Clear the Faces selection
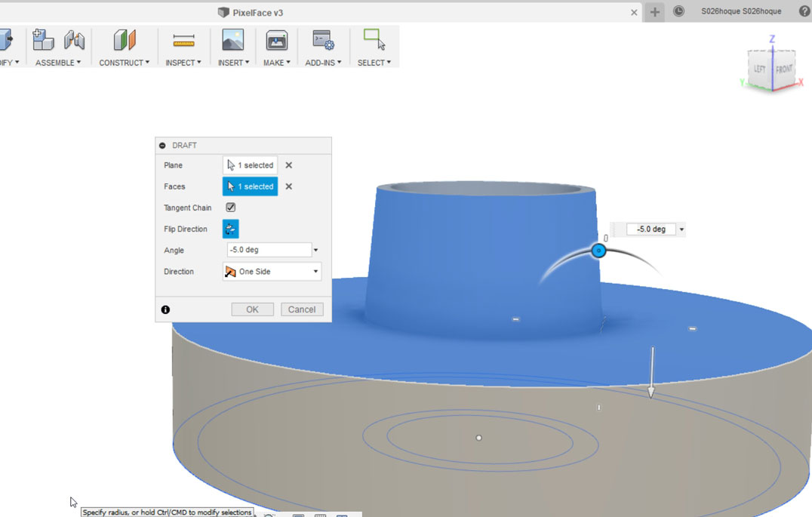Image resolution: width=812 pixels, height=517 pixels. point(289,186)
